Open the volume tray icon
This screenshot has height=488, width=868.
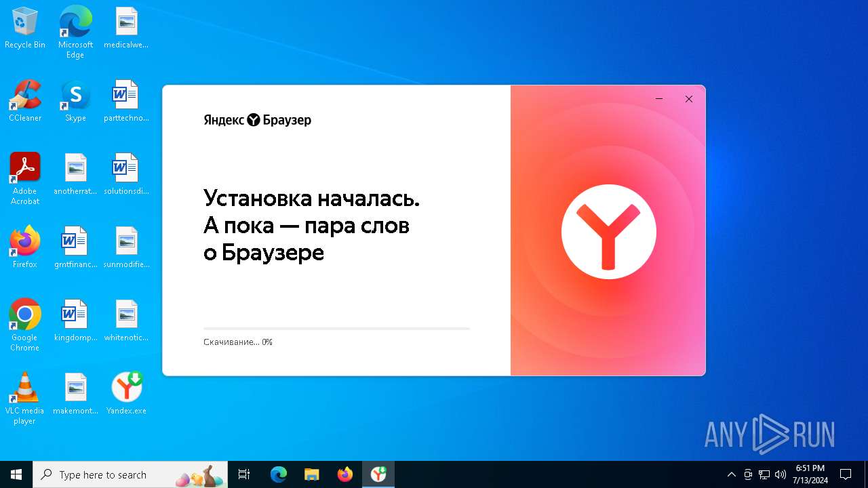[781, 474]
